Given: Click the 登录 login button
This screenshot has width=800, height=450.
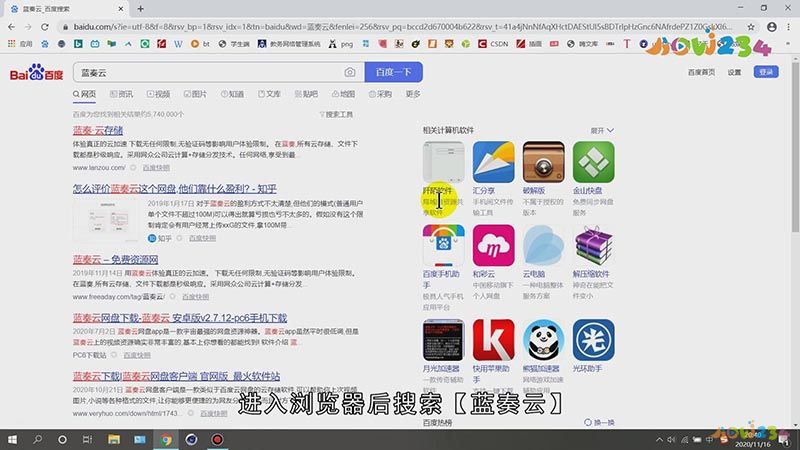Looking at the screenshot, I should click(766, 72).
